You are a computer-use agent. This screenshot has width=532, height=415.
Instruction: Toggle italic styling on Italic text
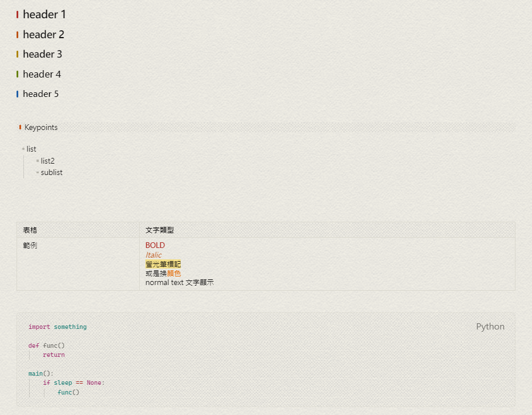[153, 255]
